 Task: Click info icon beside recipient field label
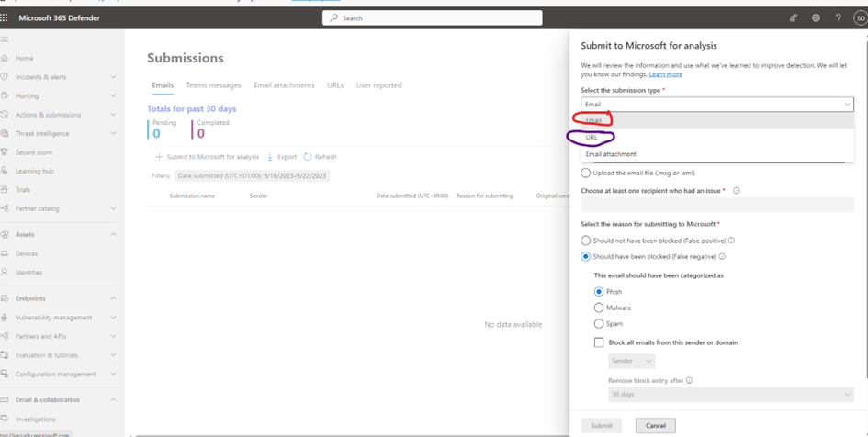coord(737,190)
